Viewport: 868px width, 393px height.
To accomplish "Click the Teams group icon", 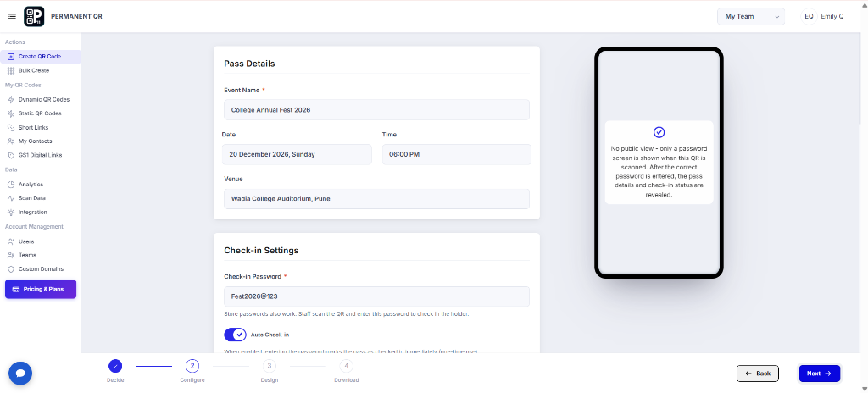I will (11, 255).
